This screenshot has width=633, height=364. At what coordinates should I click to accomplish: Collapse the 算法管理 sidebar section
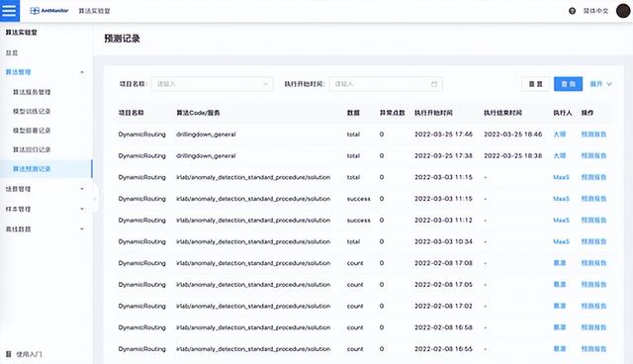pyautogui.click(x=82, y=72)
